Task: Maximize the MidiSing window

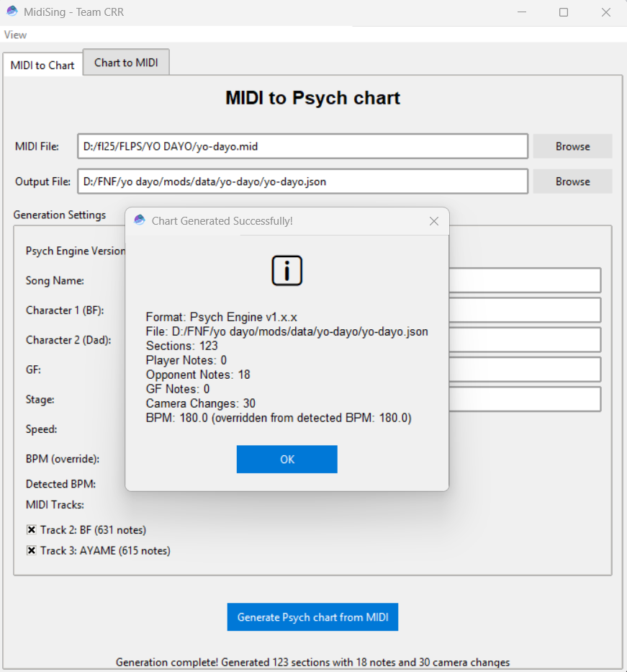Action: [564, 12]
